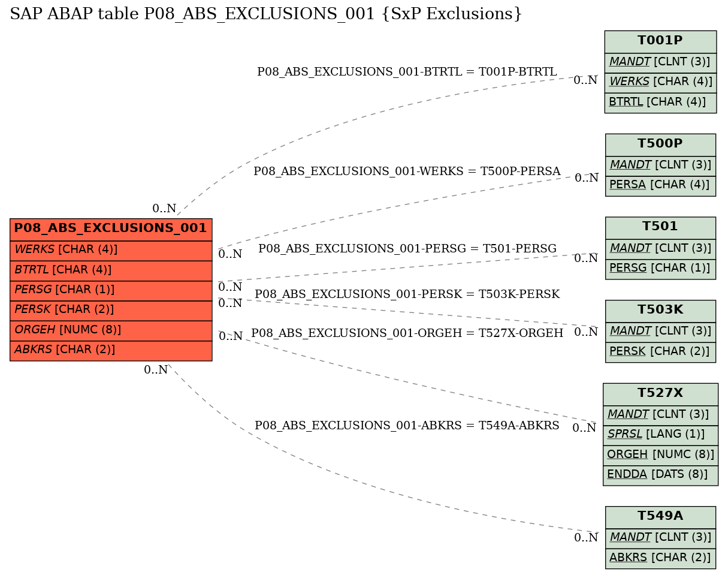The width and height of the screenshot is (728, 575).
Task: Click the PERSK = T503K-PERSK relation label
Action: click(x=407, y=294)
